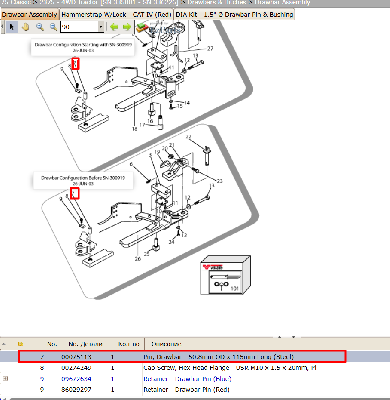Switch to the Drawbar Assembly tab
The image size is (390, 400).
coord(30,15)
